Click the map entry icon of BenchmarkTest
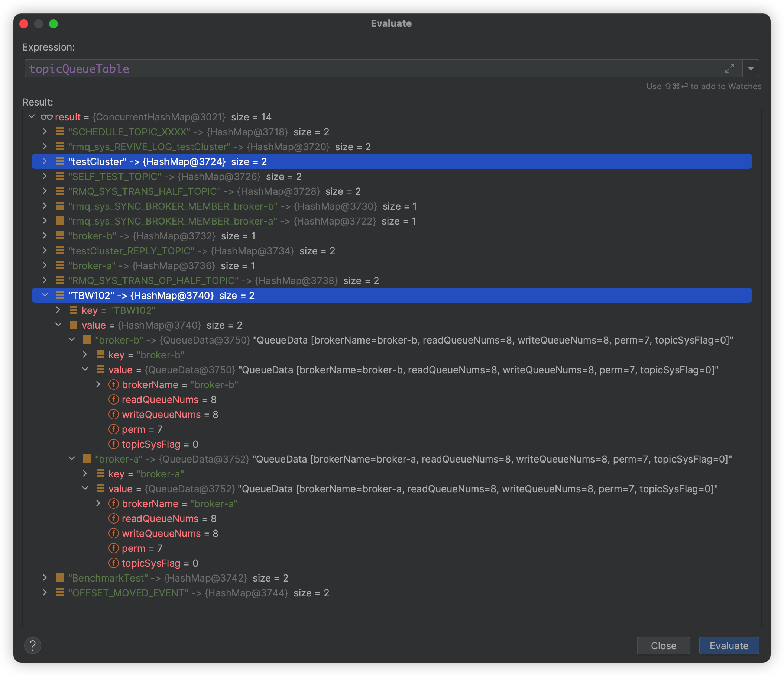Viewport: 784px width, 676px height. click(60, 577)
